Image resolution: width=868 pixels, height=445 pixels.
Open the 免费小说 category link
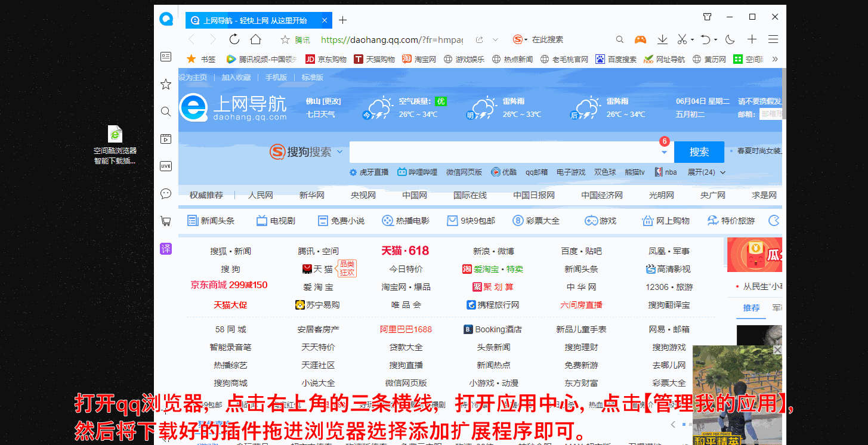coord(341,221)
